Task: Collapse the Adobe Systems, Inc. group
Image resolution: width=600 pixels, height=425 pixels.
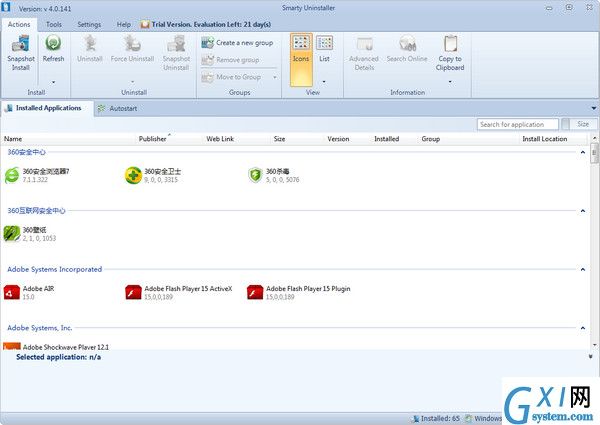Action: click(583, 328)
